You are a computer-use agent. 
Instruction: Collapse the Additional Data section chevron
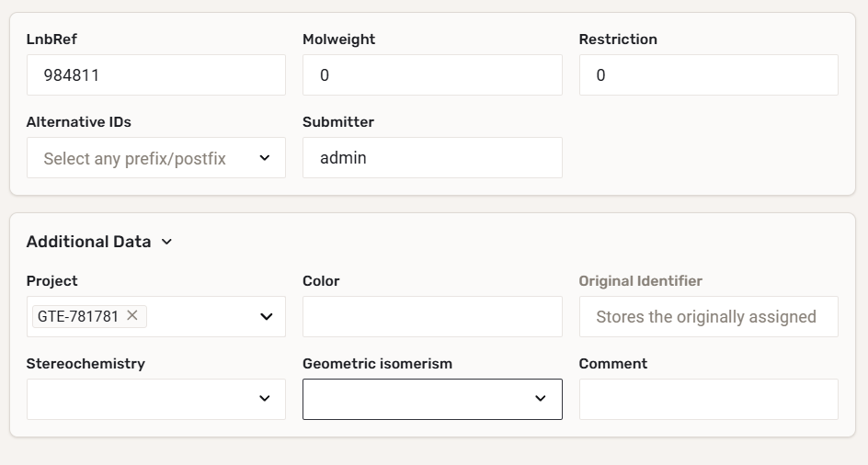pyautogui.click(x=166, y=242)
